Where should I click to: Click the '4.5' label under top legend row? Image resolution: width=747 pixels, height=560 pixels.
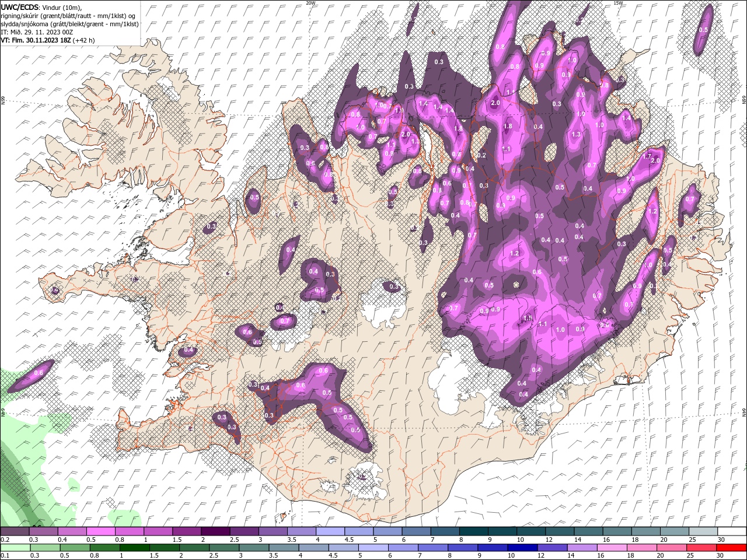click(x=349, y=540)
